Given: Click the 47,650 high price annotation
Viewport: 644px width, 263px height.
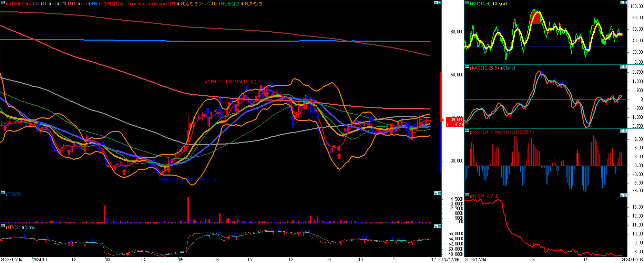Looking at the screenshot, I should coord(231,82).
